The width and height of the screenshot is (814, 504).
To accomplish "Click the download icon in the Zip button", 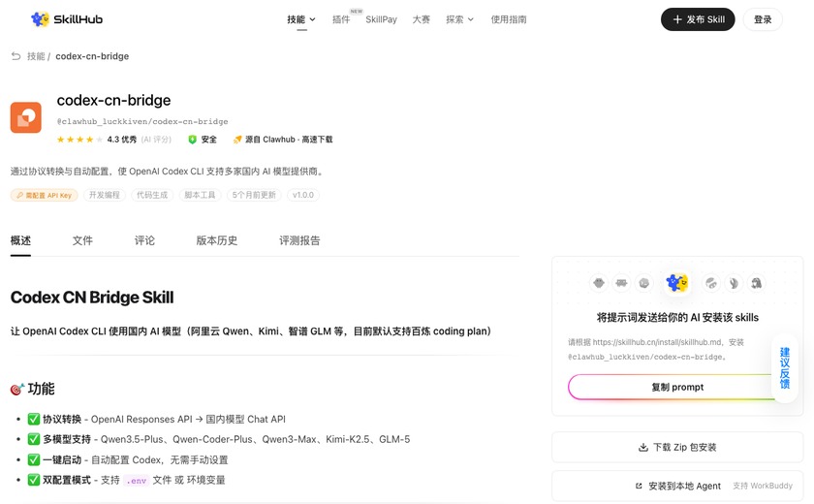I will click(x=643, y=447).
